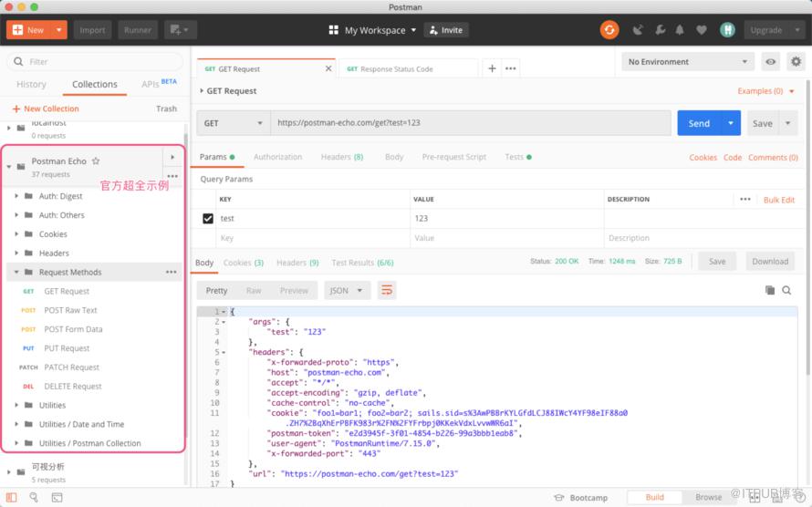Open the user avatar menu
This screenshot has width=812, height=507.
click(727, 30)
